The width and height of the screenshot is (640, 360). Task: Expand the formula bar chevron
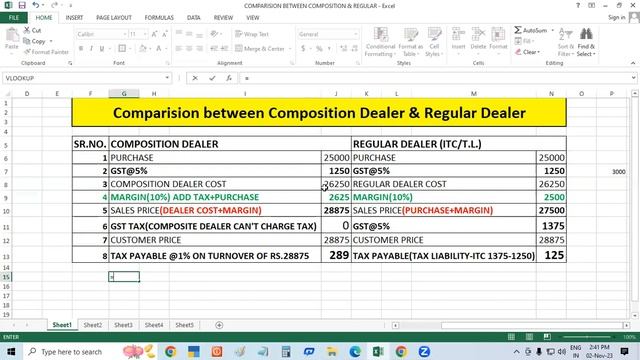click(633, 78)
